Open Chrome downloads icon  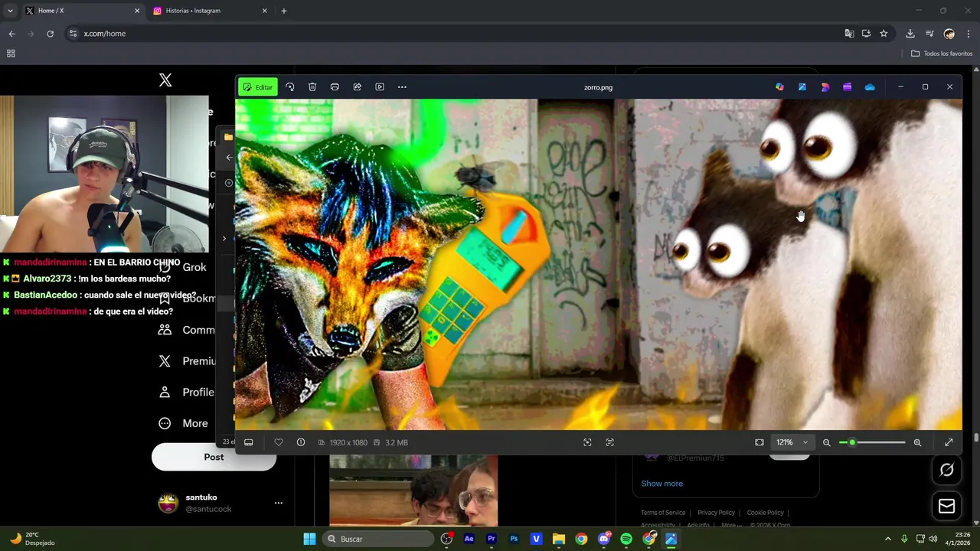(910, 34)
